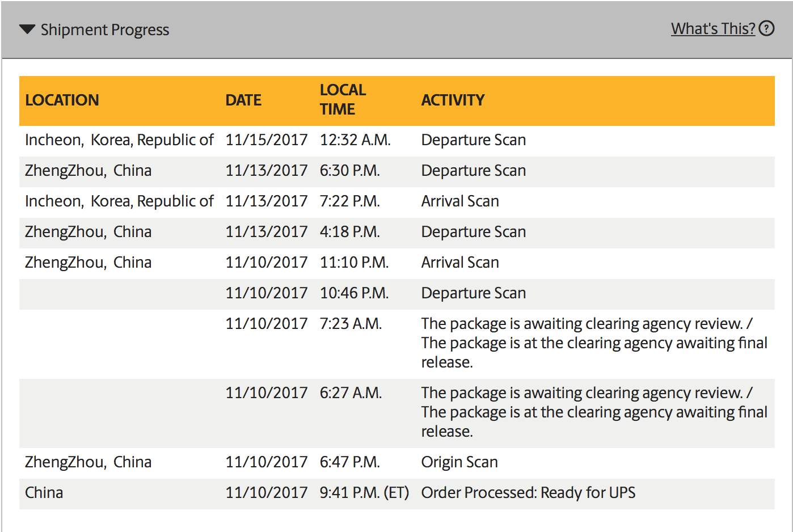Image resolution: width=793 pixels, height=532 pixels.
Task: Click the Shipment Progress heading text
Action: [x=105, y=29]
